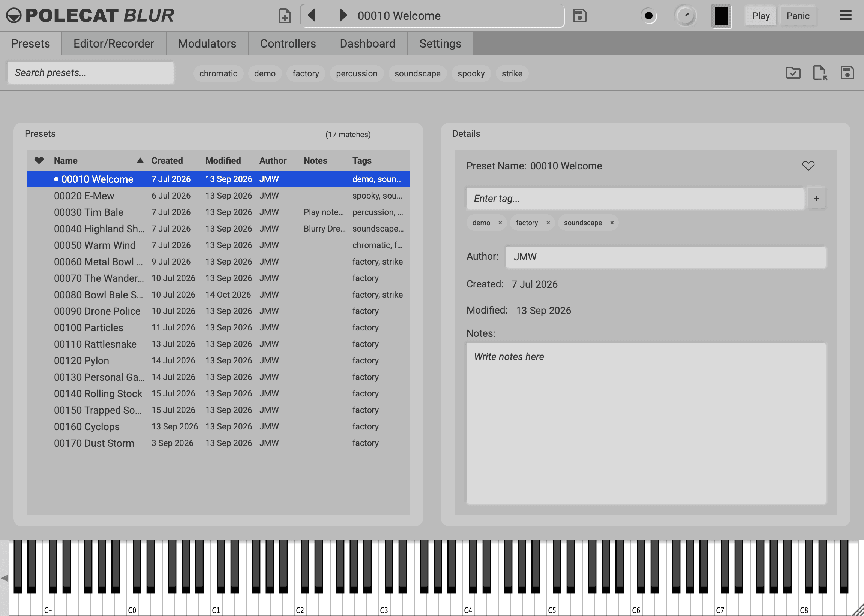
Task: Select the 00040 Highland Sh... preset
Action: click(218, 229)
